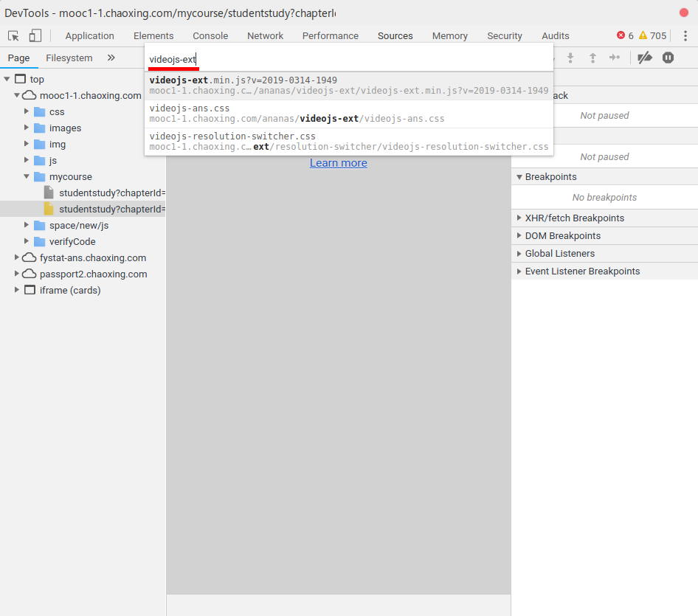Expand the verifyCode folder arrow

(x=27, y=240)
